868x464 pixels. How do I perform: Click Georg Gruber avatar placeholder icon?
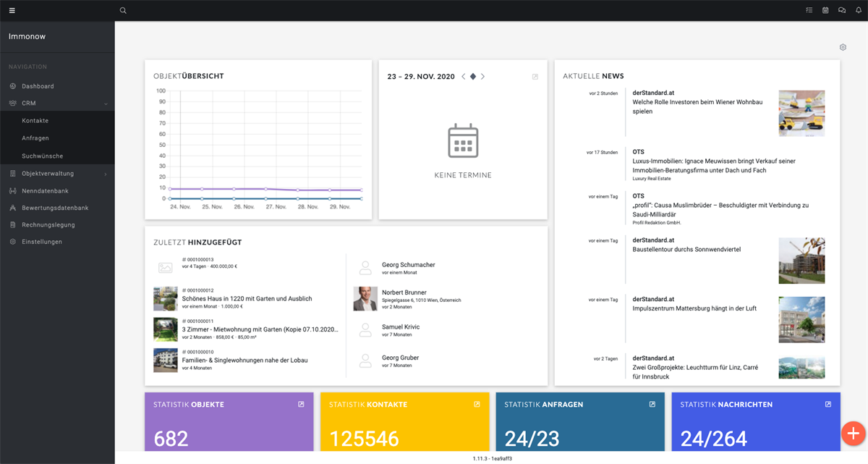(365, 360)
